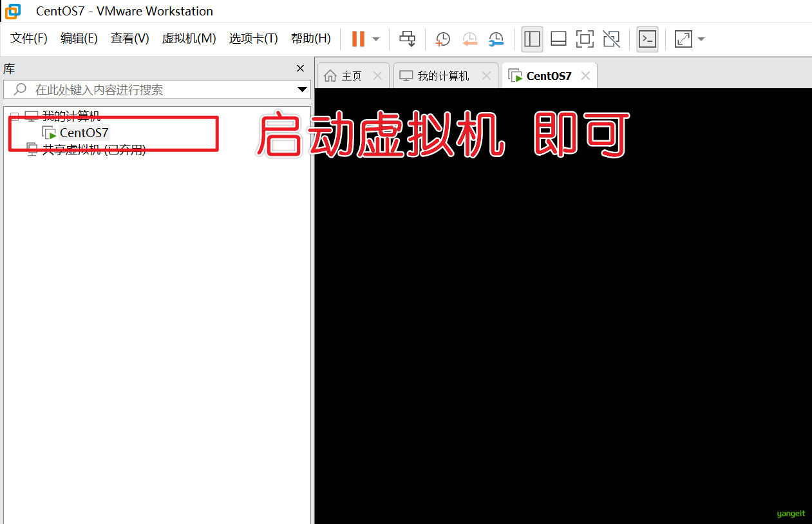
Task: Switch to Unity mode
Action: click(x=611, y=39)
